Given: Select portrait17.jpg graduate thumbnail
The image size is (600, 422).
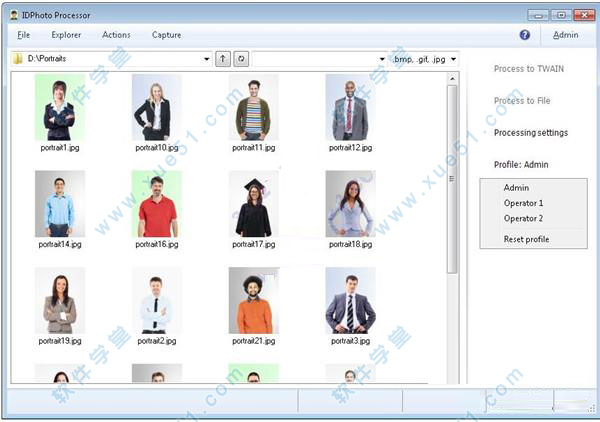Looking at the screenshot, I should tap(254, 204).
